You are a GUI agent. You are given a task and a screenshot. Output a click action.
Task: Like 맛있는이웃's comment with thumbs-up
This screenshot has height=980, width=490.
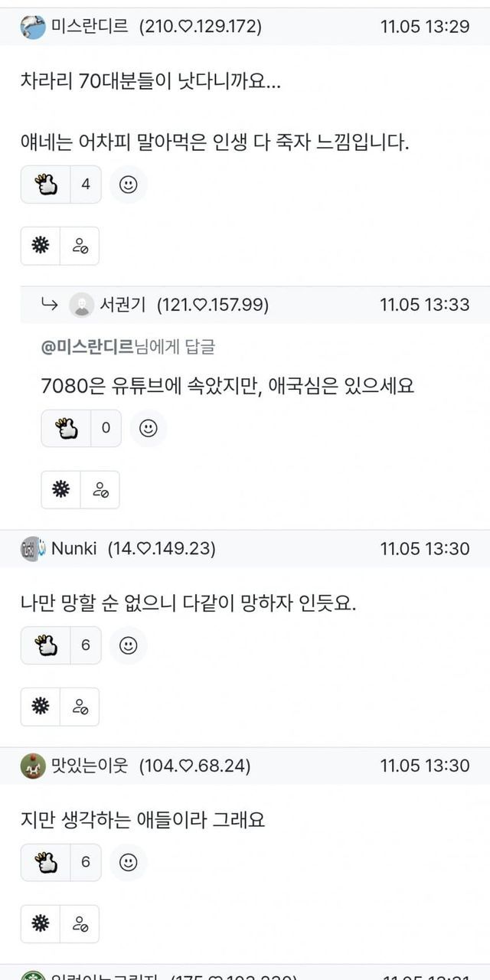[x=46, y=862]
